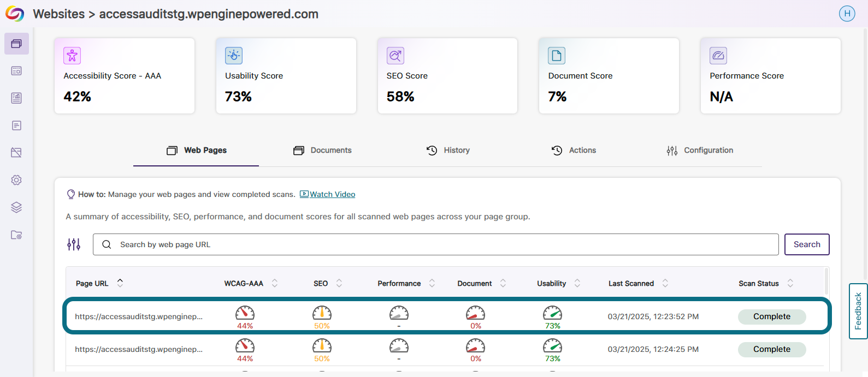Click the app logo in top-left corner

(15, 14)
